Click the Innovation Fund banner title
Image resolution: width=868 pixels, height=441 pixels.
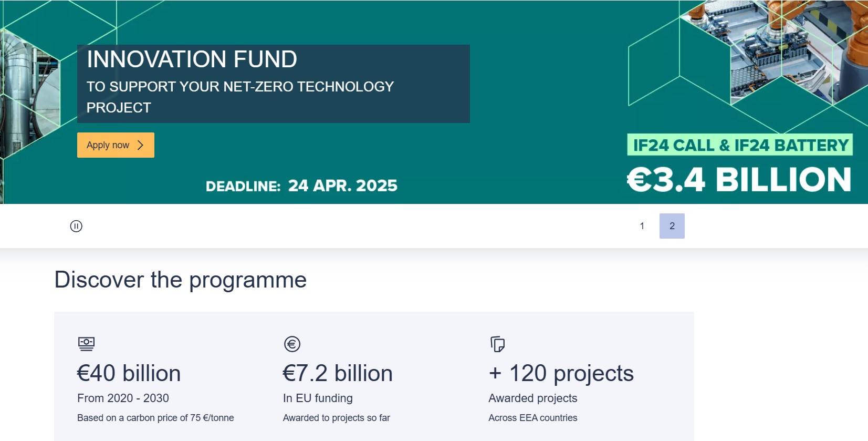(x=192, y=59)
